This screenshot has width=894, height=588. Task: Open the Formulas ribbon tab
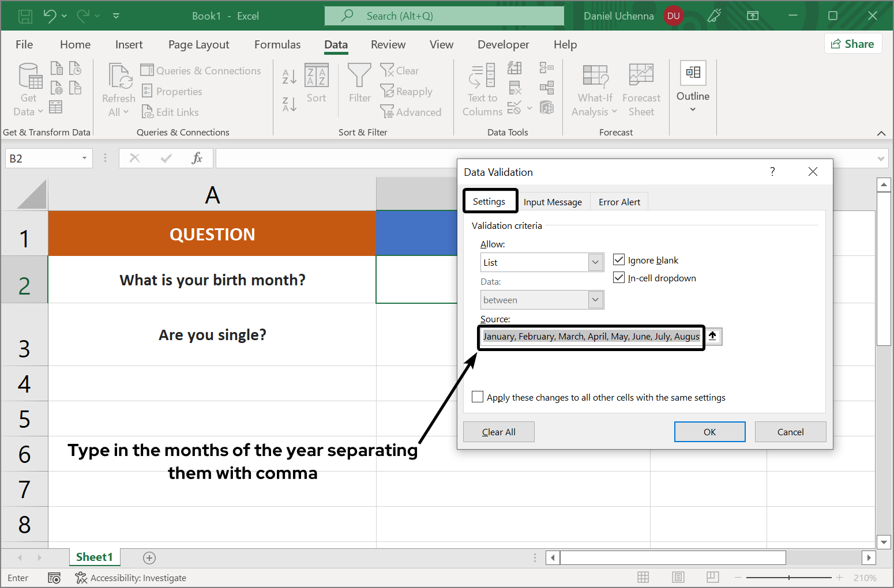pos(277,44)
